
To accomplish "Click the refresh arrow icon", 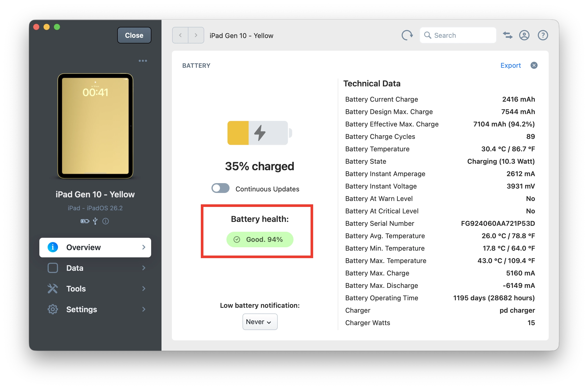I will (x=407, y=35).
